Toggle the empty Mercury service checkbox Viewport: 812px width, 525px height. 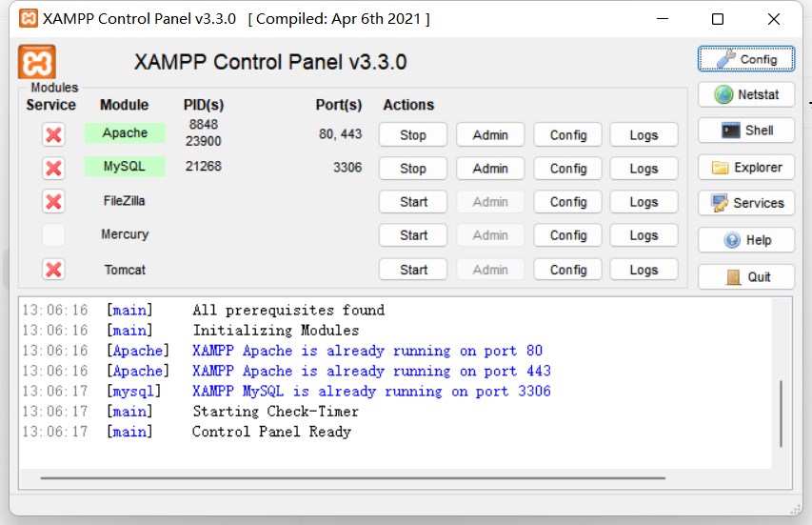pos(53,234)
